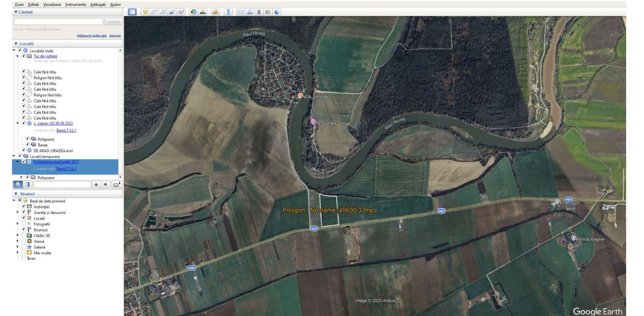644x316 pixels.
Task: Open the ruler measuring tool
Action: [x=228, y=12]
